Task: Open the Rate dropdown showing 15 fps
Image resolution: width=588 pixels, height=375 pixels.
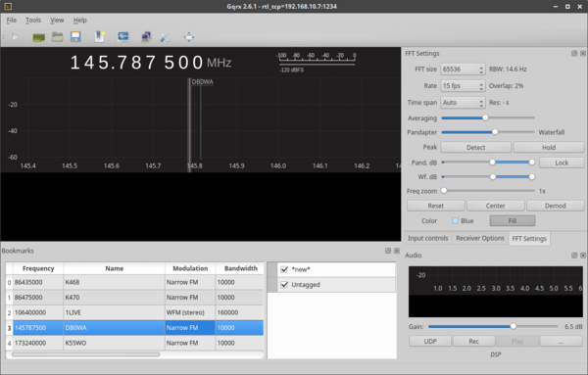Action: [x=463, y=86]
